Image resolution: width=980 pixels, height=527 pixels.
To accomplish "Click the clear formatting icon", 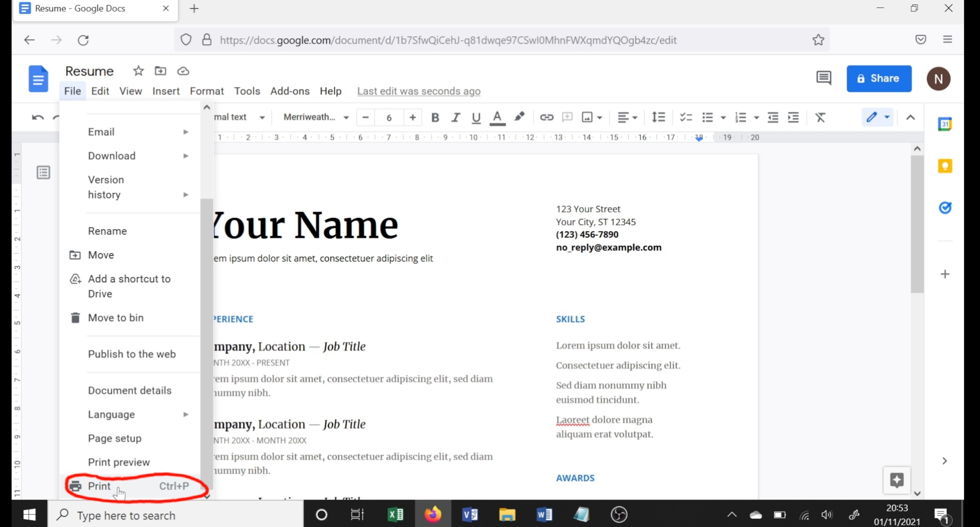I will [820, 118].
